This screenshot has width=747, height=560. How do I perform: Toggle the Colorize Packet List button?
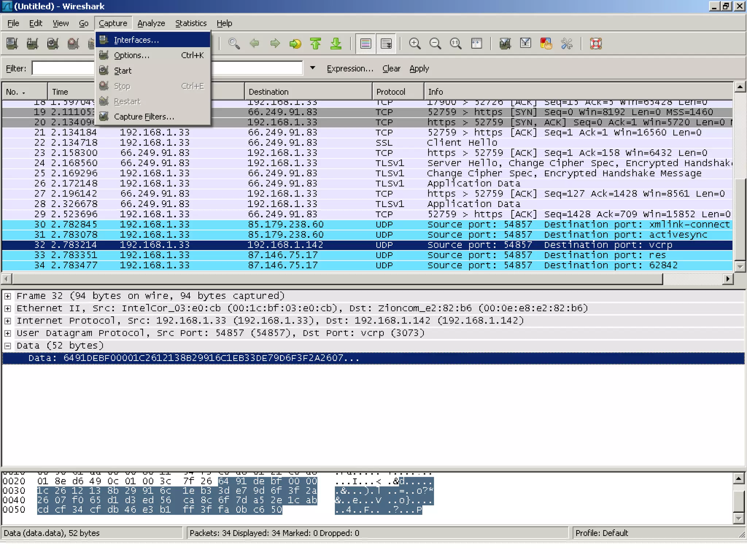tap(365, 44)
